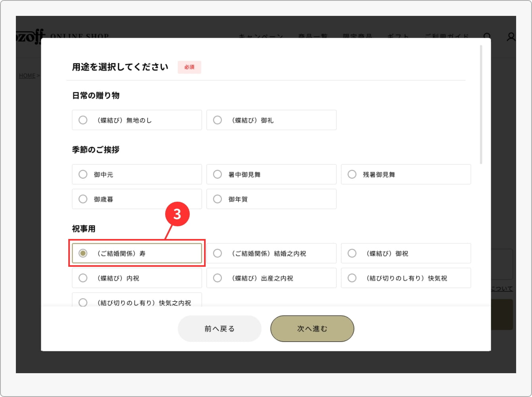Screen dimensions: 532x397
Task: Pick the 御歳暮 option
Action: coord(83,199)
